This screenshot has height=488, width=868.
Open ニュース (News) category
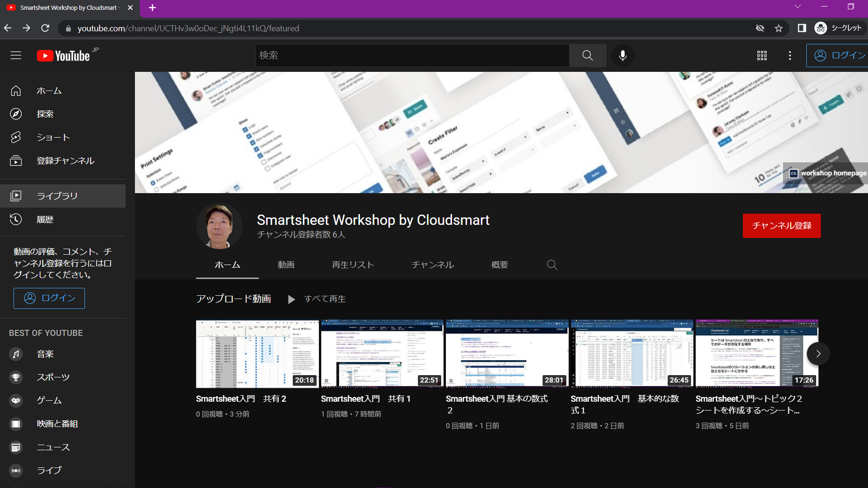click(63, 447)
